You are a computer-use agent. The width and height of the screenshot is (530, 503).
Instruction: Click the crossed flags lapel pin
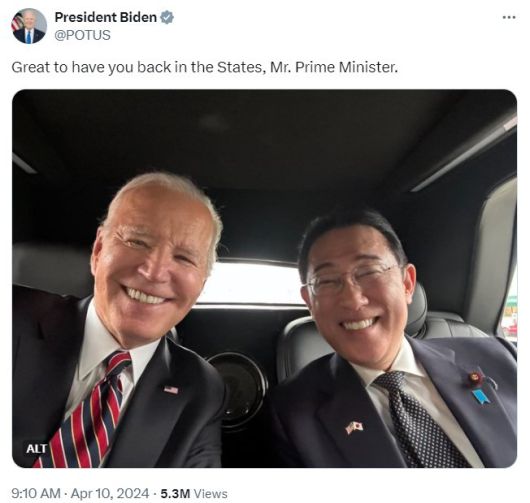click(354, 427)
